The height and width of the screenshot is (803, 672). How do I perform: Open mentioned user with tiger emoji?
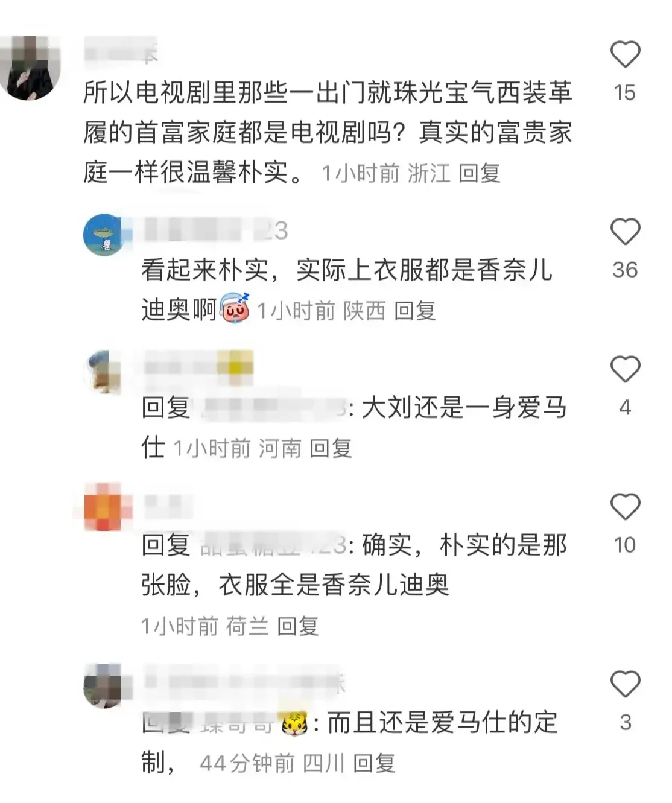coord(255,723)
